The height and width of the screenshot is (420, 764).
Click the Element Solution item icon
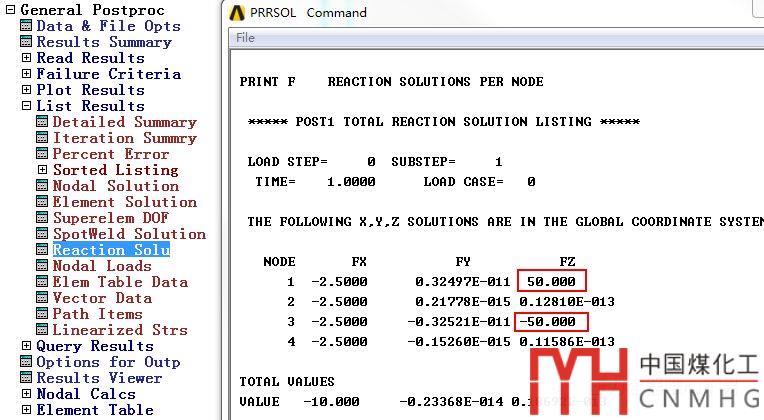click(43, 202)
